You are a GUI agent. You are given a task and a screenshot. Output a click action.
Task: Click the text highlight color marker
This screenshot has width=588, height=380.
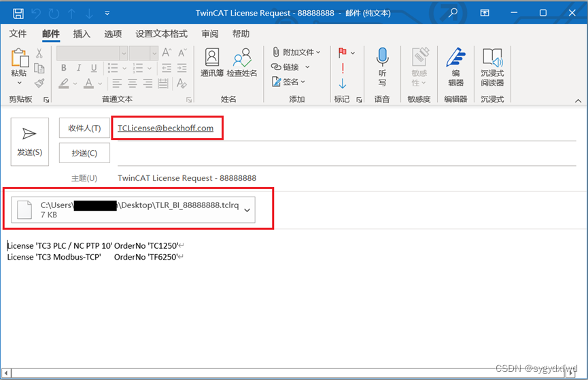tap(64, 84)
